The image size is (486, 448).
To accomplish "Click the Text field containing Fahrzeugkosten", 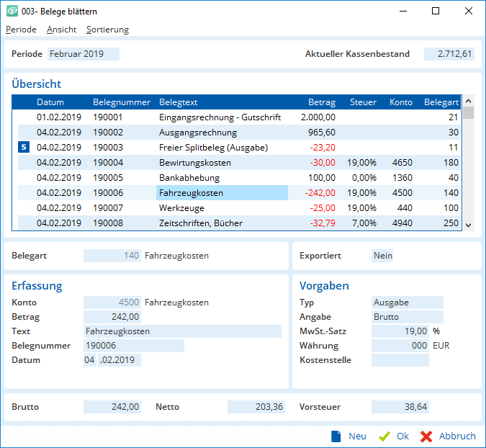I will tap(181, 331).
